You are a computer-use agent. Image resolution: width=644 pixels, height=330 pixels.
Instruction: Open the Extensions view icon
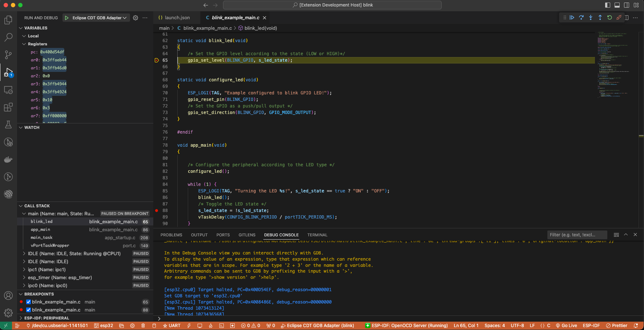tap(8, 107)
